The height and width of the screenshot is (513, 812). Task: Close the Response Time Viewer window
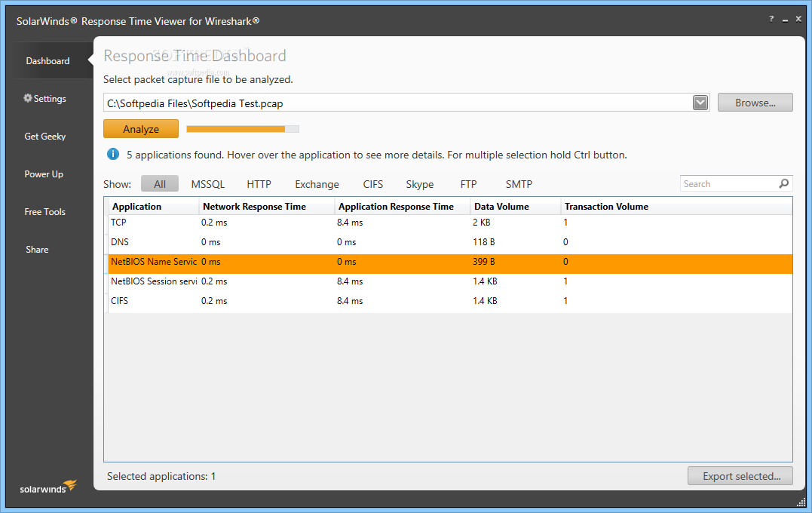click(x=798, y=19)
